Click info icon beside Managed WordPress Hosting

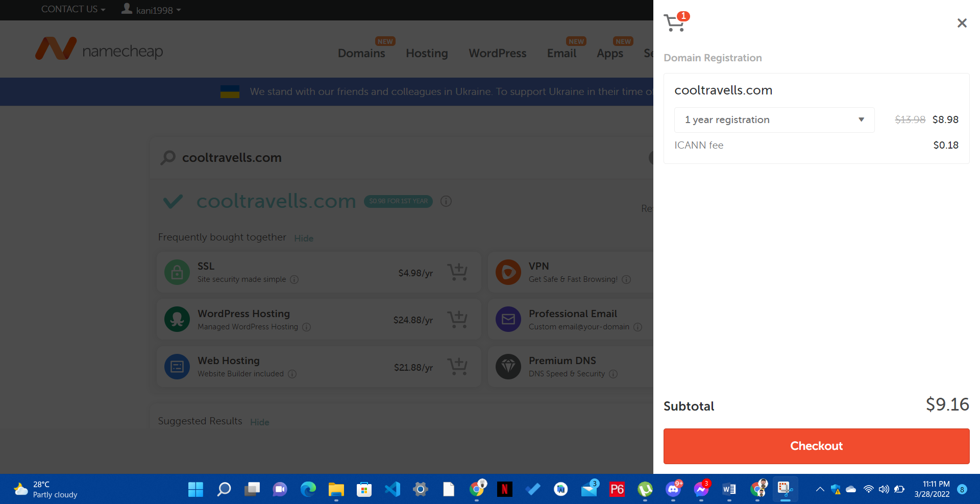306,327
